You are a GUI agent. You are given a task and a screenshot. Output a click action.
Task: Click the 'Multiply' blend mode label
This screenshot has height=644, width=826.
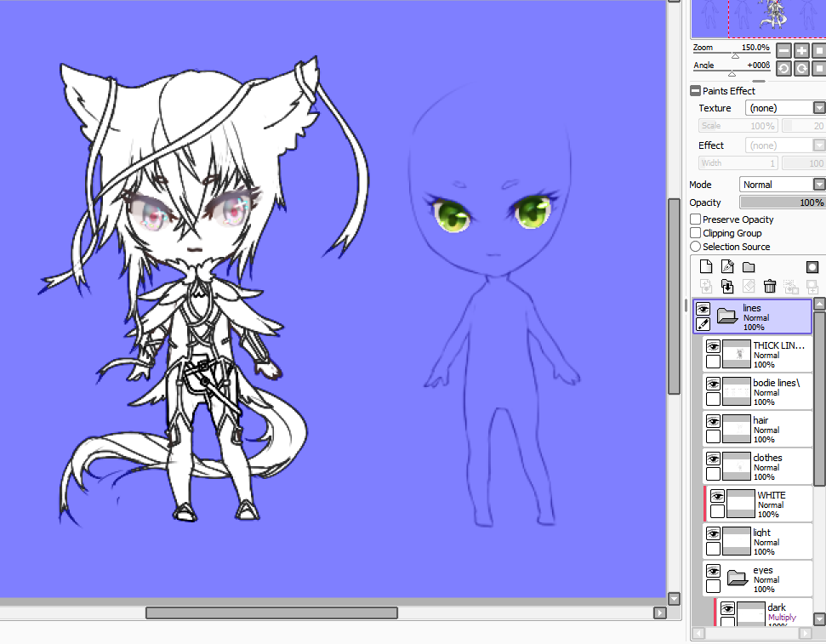click(x=782, y=617)
